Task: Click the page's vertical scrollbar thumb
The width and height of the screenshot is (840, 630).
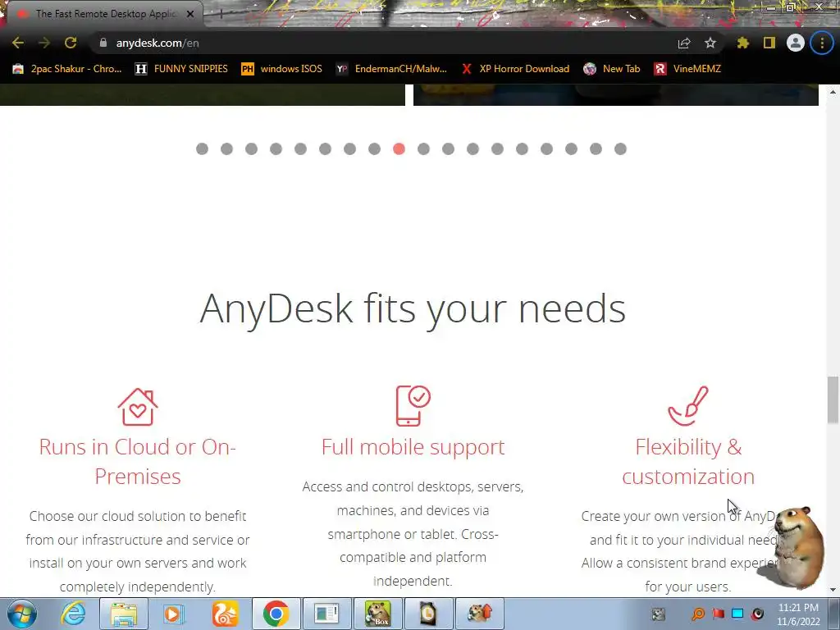Action: (833, 399)
